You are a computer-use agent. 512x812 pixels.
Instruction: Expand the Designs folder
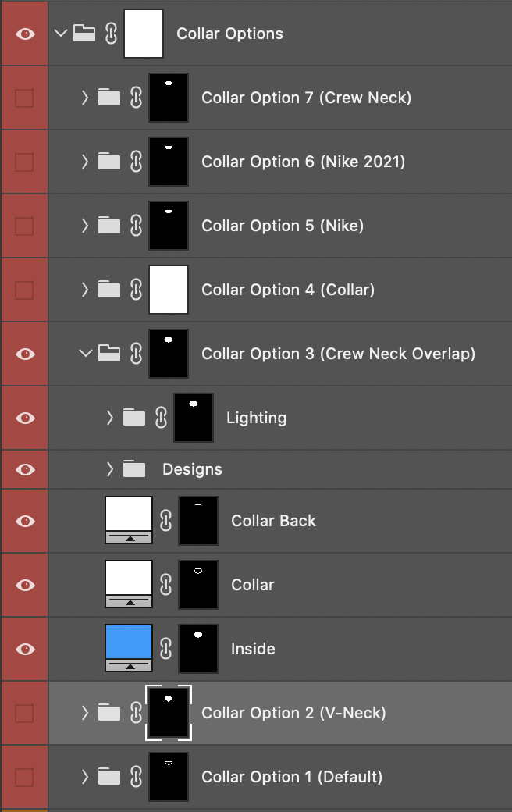110,469
